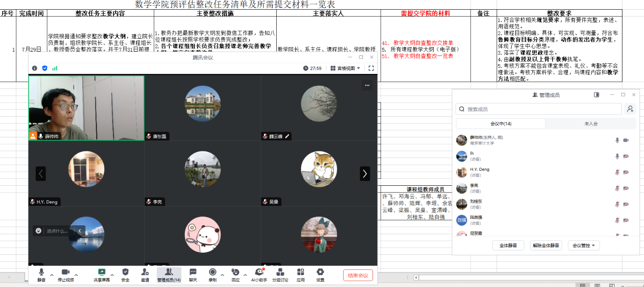Toggle the 静音 microphone mute button
The height and width of the screenshot is (287, 644).
click(41, 272)
